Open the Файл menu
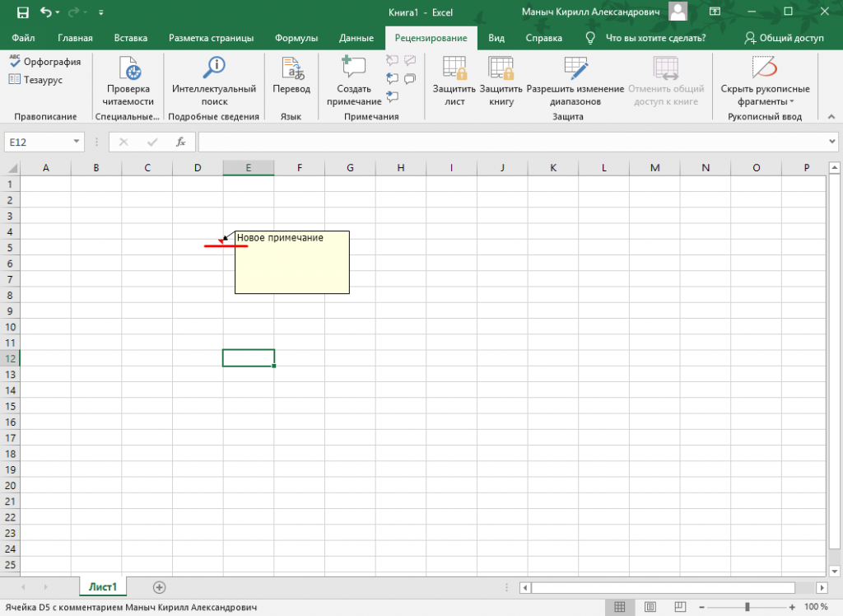843x616 pixels. (x=24, y=38)
